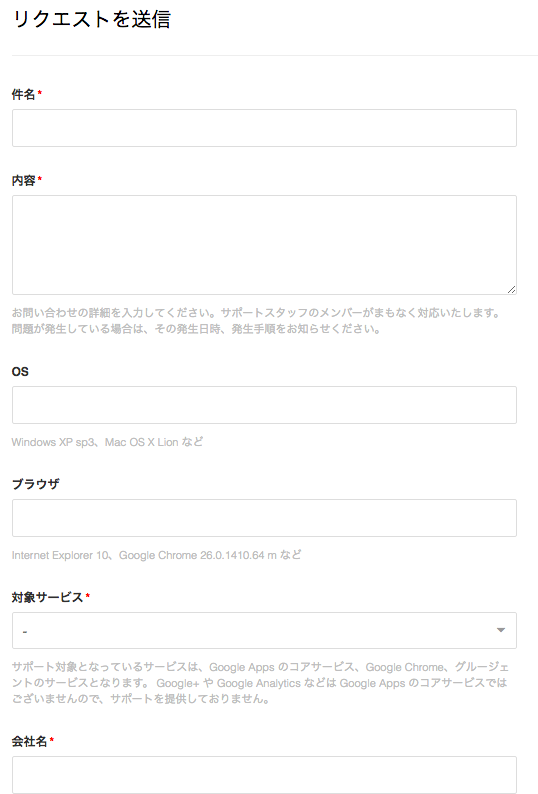Click the 対象サービス dropdown arrow icon
Viewport: 538px width, 794px height.
click(x=501, y=630)
